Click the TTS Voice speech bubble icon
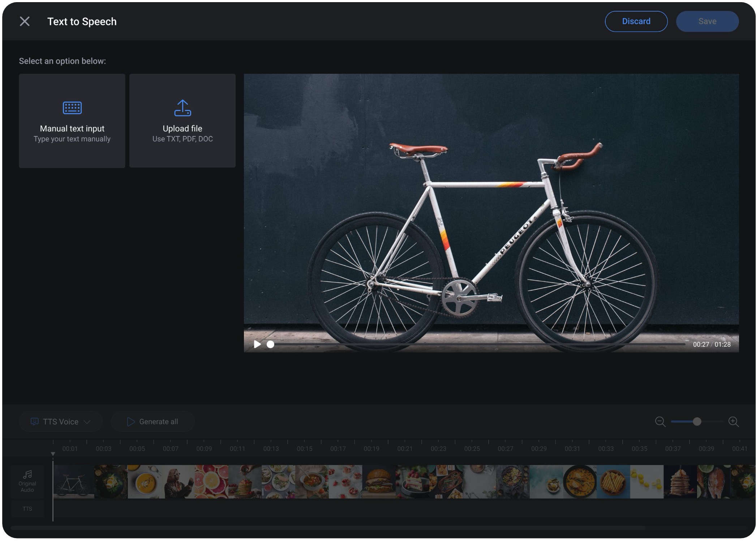Screen dimensions: 756x541 pos(34,422)
